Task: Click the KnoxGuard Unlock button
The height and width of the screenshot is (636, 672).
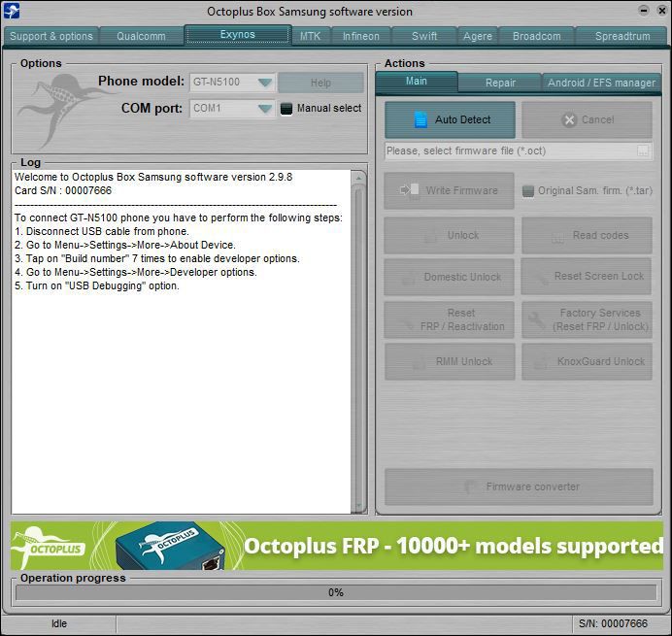Action: [587, 361]
